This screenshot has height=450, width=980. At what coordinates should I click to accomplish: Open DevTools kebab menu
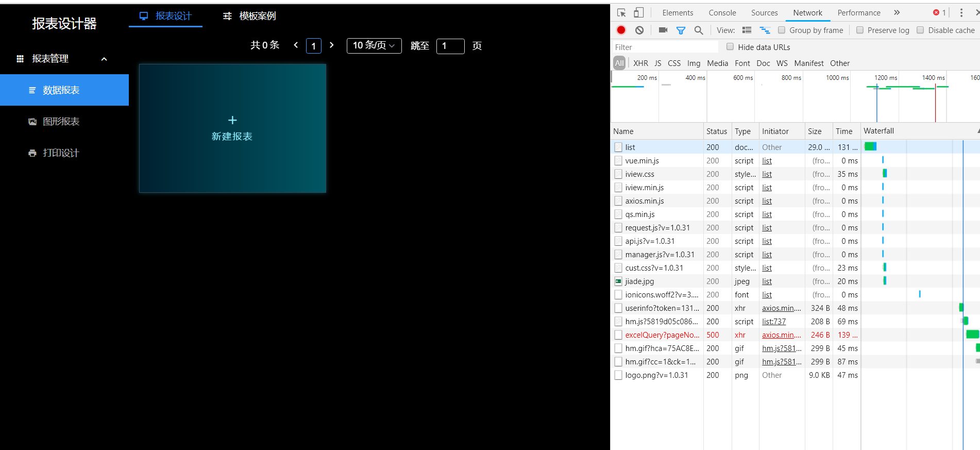(x=961, y=13)
